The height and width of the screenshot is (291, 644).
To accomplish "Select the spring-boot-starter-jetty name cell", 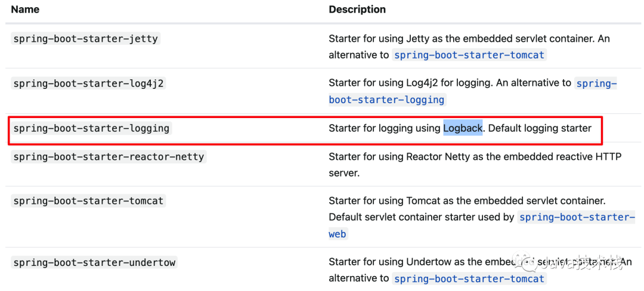I will tap(85, 39).
